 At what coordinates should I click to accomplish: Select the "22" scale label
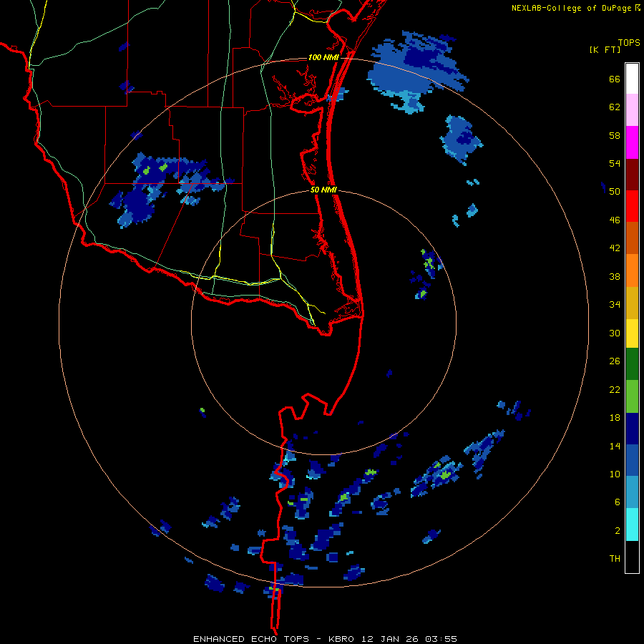click(615, 389)
